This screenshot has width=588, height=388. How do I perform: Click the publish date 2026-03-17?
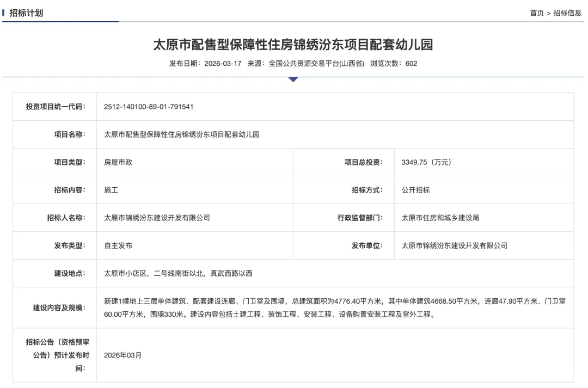pyautogui.click(x=223, y=63)
